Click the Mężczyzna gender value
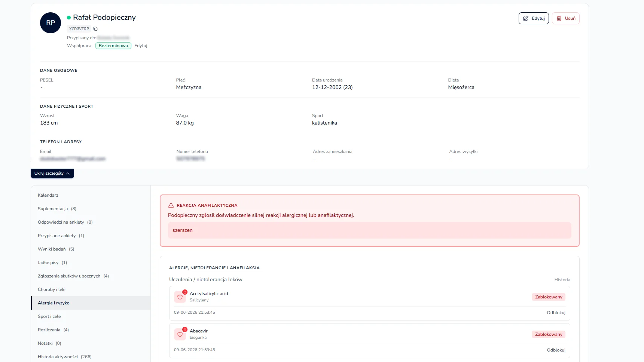Image resolution: width=644 pixels, height=362 pixels. pyautogui.click(x=189, y=87)
